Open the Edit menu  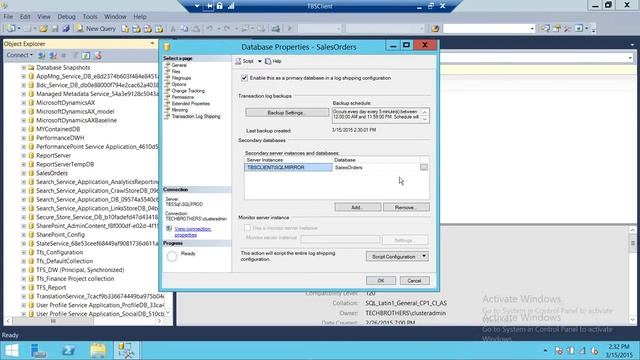point(25,17)
